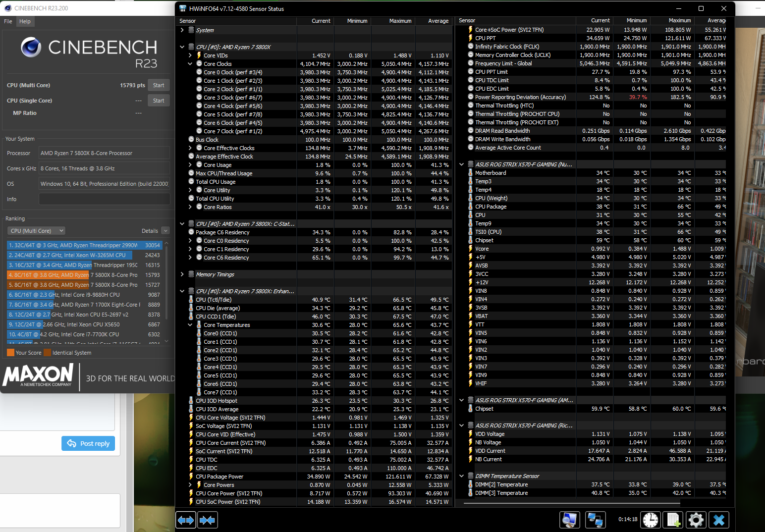Click the lightning icon beside Vcore
The height and width of the screenshot is (532, 765).
[471, 249]
